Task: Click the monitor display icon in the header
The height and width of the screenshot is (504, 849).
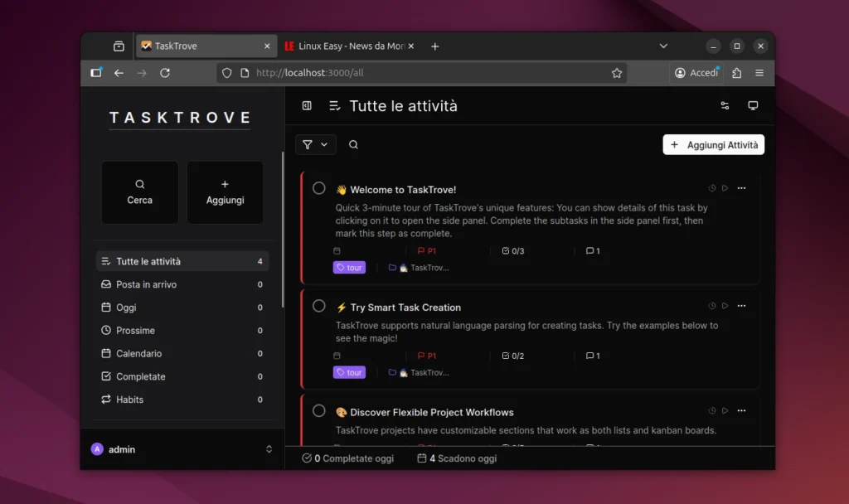Action: (x=753, y=105)
